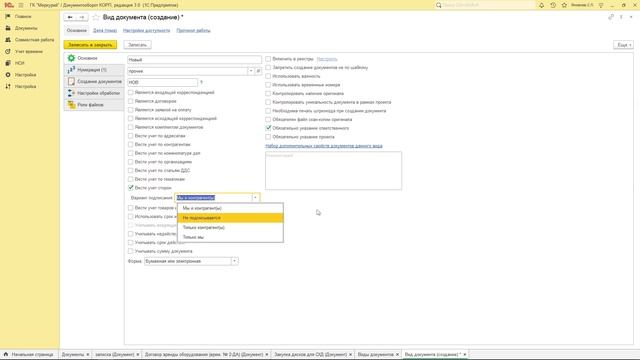Open the form's more-actions dots icon
Viewport: 640px width, 360px height.
tap(621, 17)
